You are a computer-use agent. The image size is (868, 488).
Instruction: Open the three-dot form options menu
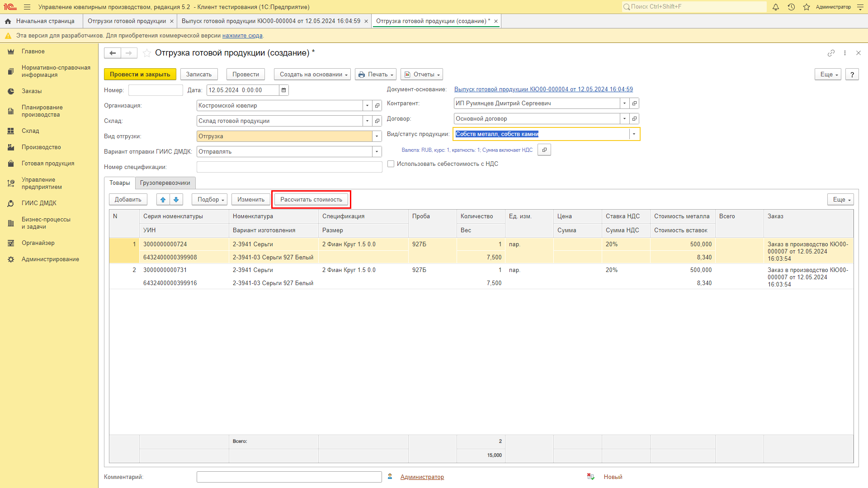(844, 53)
